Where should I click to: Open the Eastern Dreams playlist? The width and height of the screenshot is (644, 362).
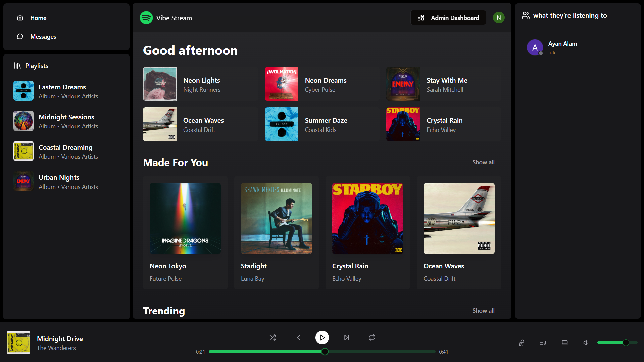pos(66,91)
